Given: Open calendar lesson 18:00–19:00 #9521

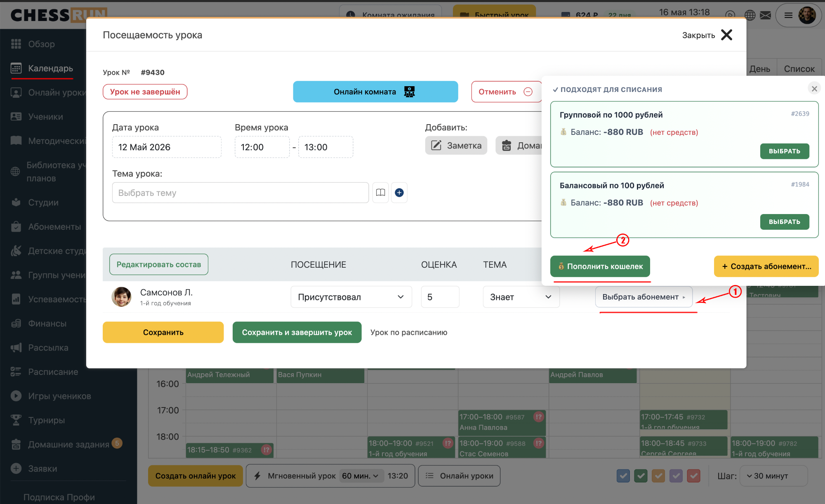Looking at the screenshot, I should 411,447.
